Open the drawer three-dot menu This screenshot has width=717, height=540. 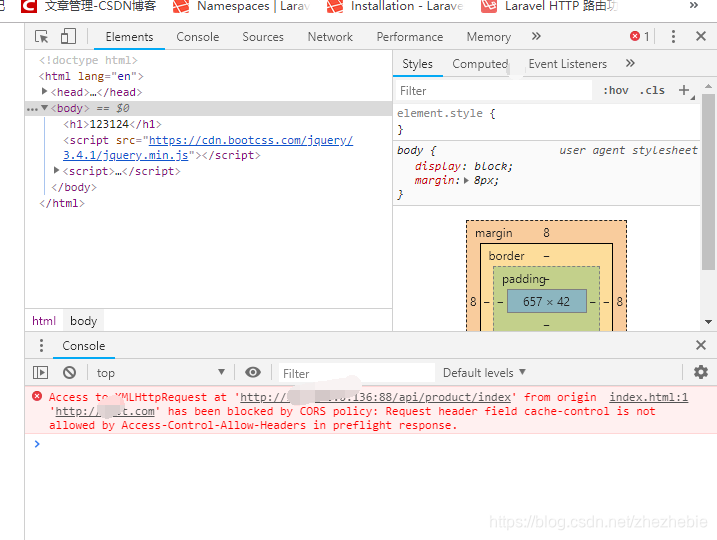click(41, 346)
